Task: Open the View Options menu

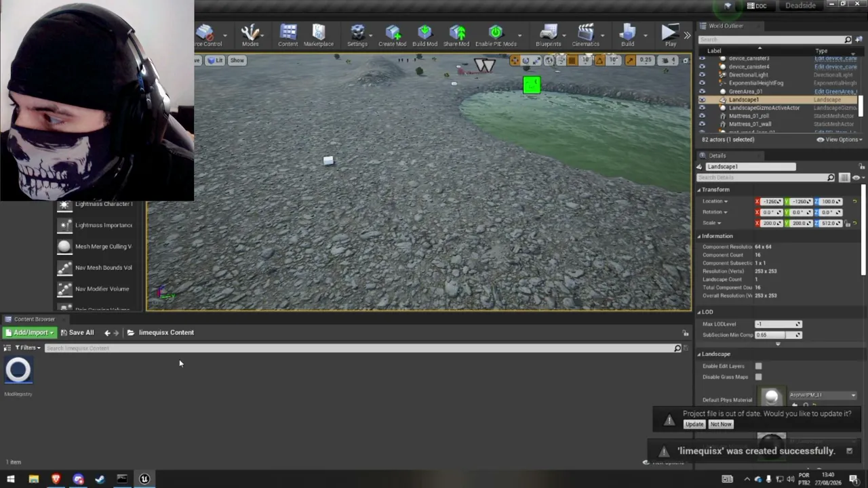Action: (839, 140)
